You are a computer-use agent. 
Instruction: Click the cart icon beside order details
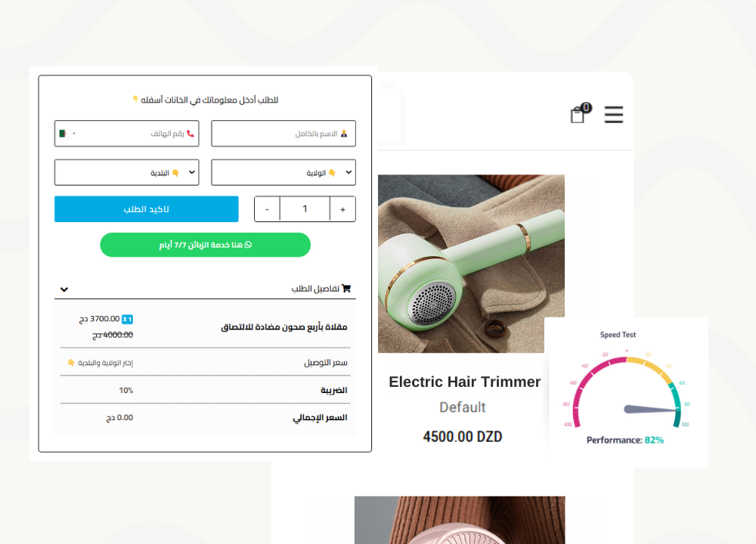point(346,288)
